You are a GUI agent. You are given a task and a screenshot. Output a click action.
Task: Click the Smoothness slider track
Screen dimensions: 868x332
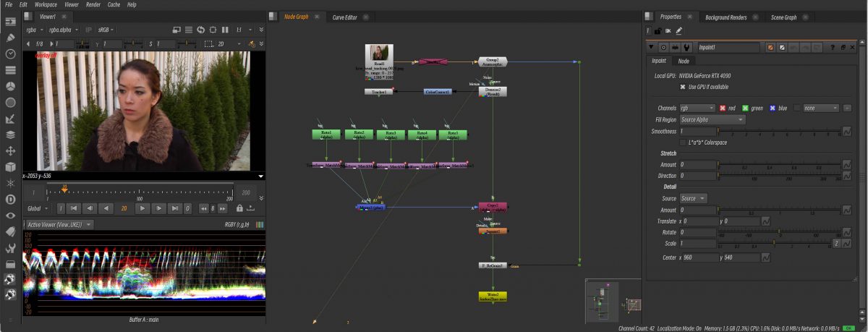[781, 131]
